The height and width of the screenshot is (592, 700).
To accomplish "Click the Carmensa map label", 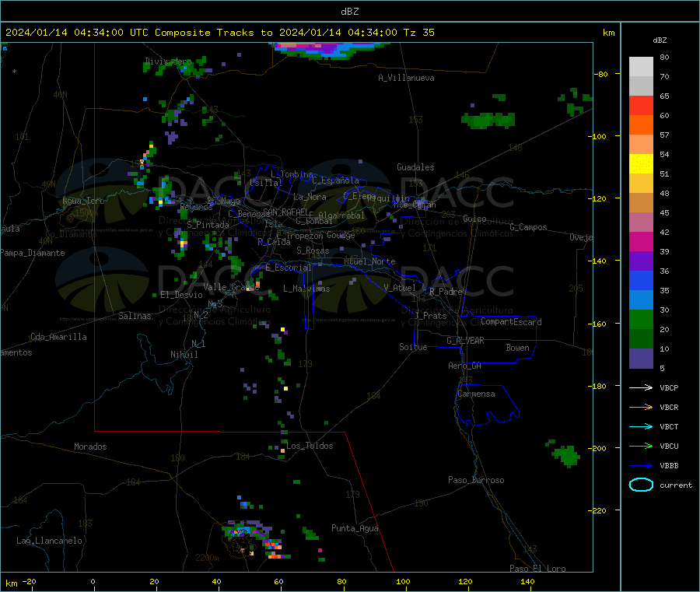I will pos(476,394).
